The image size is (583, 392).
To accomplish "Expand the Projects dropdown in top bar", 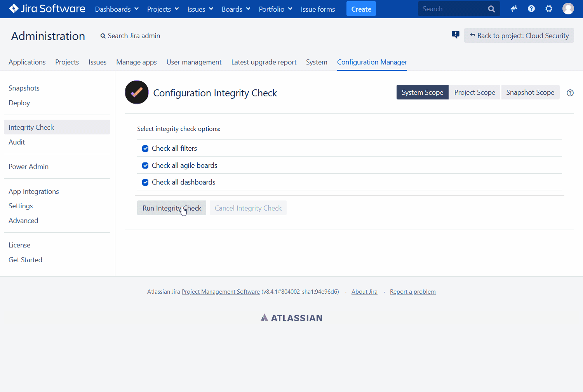I will pyautogui.click(x=163, y=9).
